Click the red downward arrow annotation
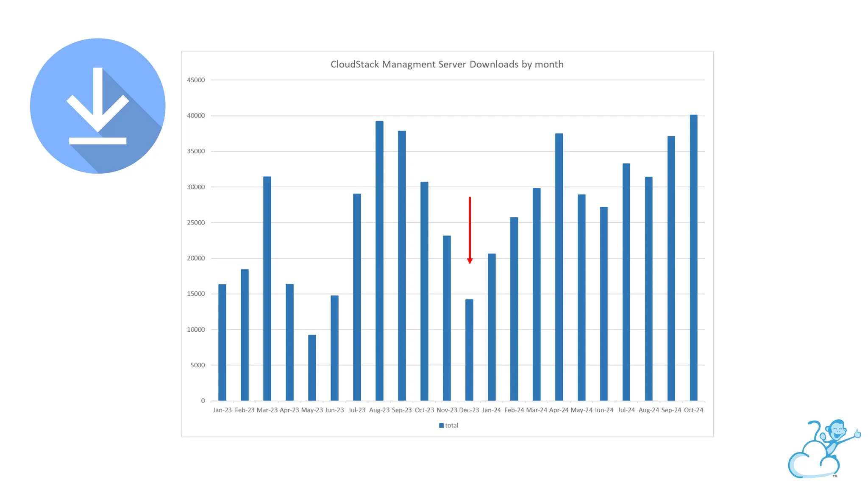Image resolution: width=868 pixels, height=488 pixels. pyautogui.click(x=470, y=230)
